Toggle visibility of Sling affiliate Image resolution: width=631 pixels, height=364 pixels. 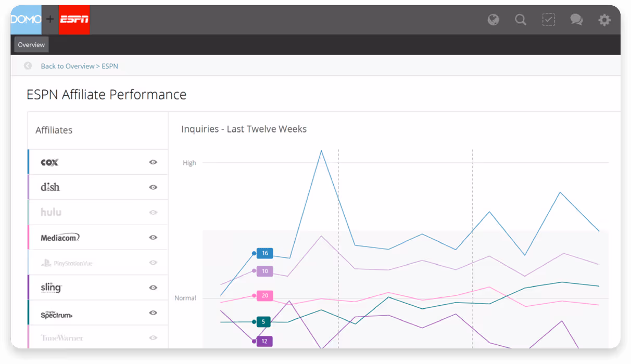153,288
